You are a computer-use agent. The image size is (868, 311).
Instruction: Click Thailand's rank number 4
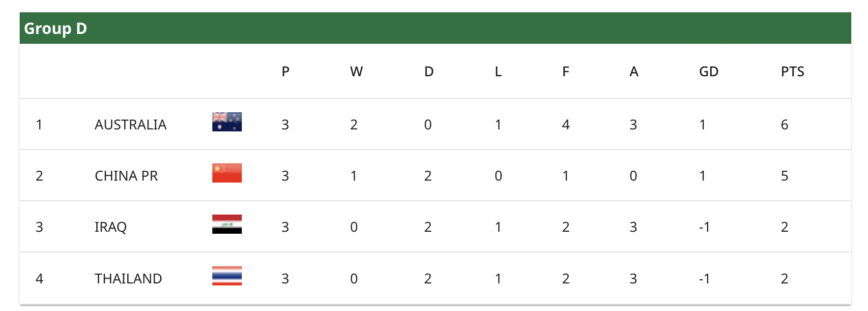click(x=39, y=279)
